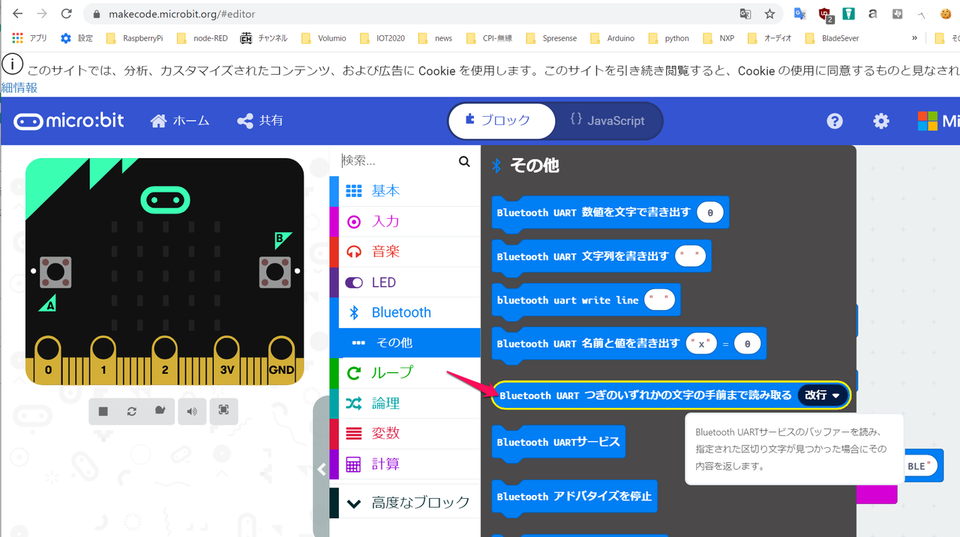960x537 pixels.
Task: Open the settings gear menu
Action: click(x=881, y=121)
